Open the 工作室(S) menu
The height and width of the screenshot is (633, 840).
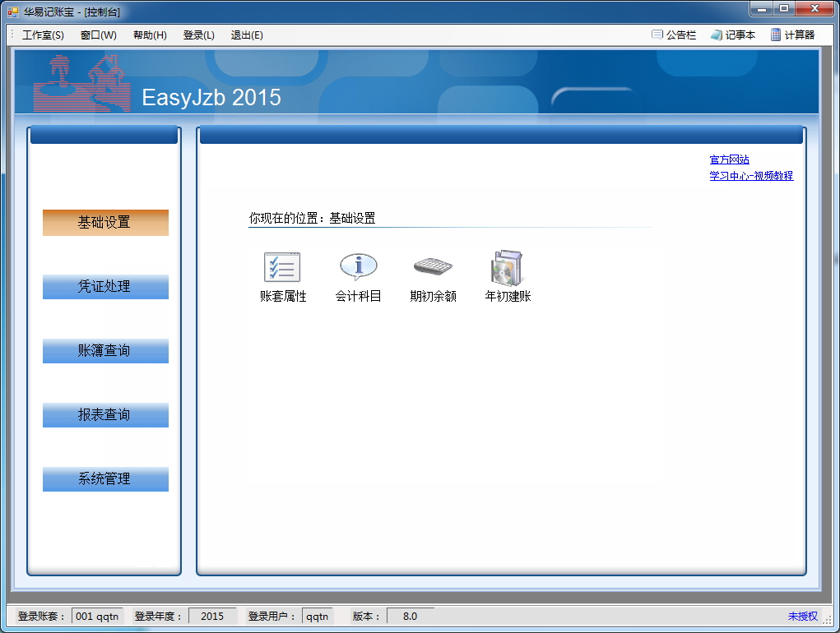[x=43, y=35]
